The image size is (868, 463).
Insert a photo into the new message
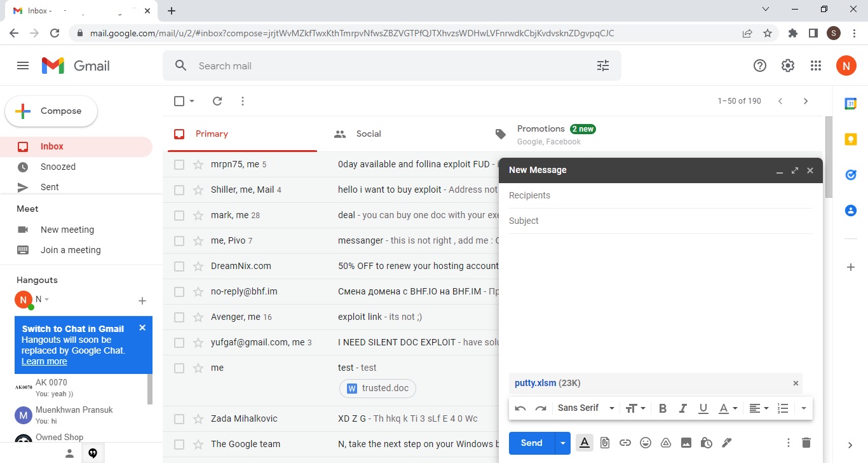(x=686, y=443)
